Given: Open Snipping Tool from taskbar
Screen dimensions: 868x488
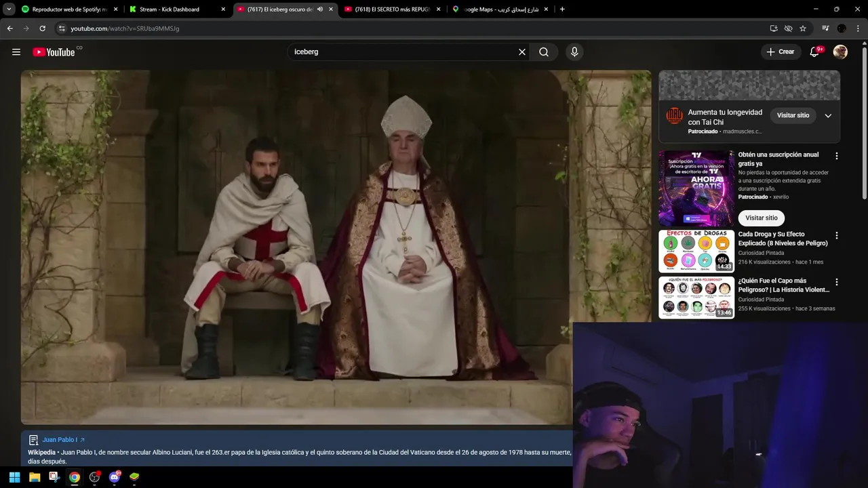Looking at the screenshot, I should tap(54, 477).
